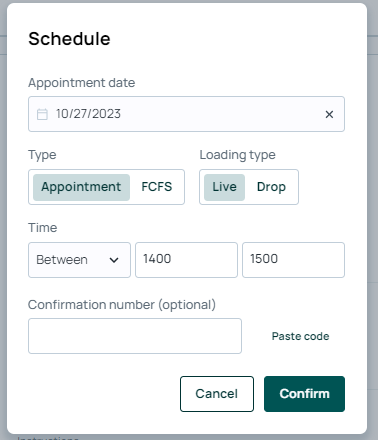Clear the appointment date with the X icon
This screenshot has width=378, height=440.
tap(329, 114)
